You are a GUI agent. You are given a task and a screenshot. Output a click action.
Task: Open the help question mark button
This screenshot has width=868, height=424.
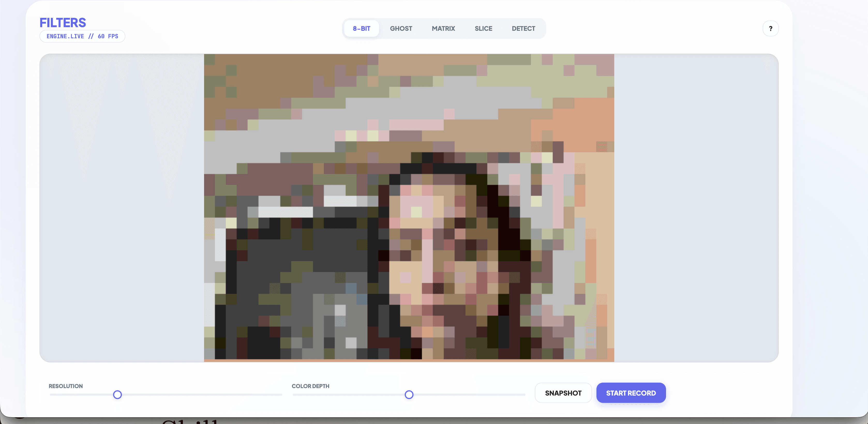click(x=770, y=29)
